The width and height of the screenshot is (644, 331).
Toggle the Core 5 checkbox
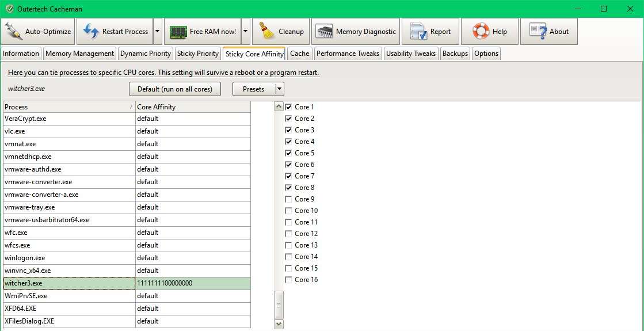tap(288, 153)
